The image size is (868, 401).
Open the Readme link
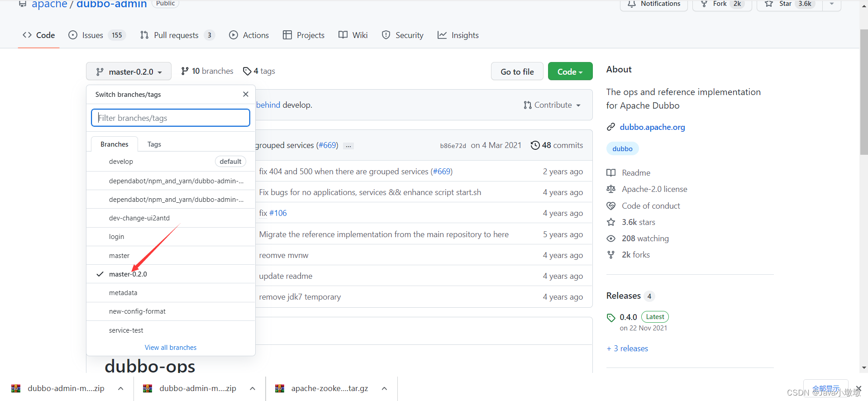point(636,173)
